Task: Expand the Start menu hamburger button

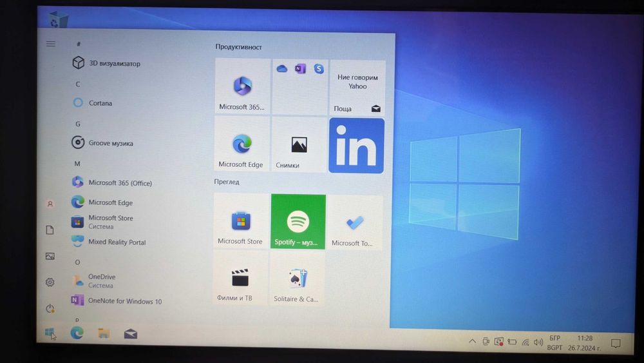Action: click(50, 44)
